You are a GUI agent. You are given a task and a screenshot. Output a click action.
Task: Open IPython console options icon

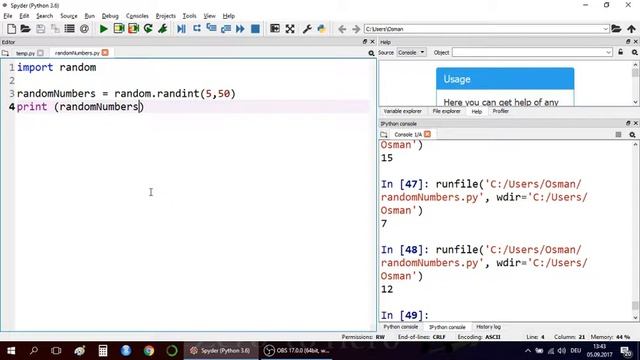632,135
